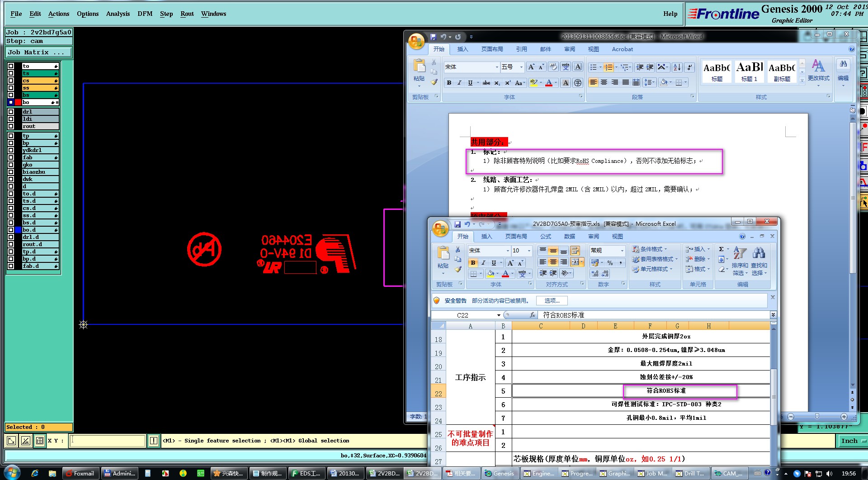868x480 pixels.
Task: Toggle checkbox for layer 'drl'
Action: 11,112
